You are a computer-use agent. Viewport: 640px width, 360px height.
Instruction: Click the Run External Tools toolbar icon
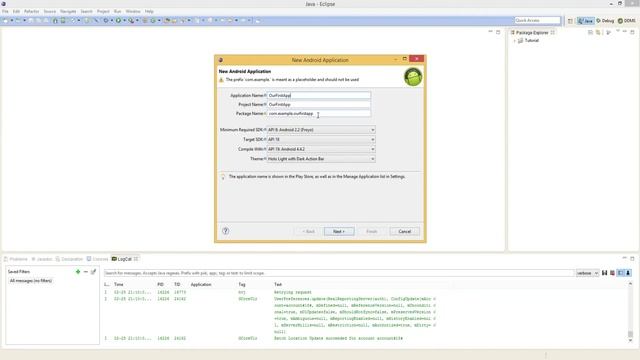(x=131, y=20)
